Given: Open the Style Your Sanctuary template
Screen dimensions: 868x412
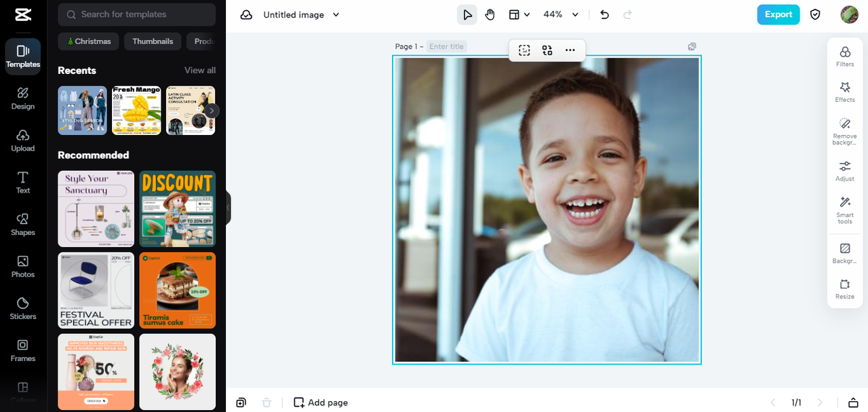Looking at the screenshot, I should (96, 209).
